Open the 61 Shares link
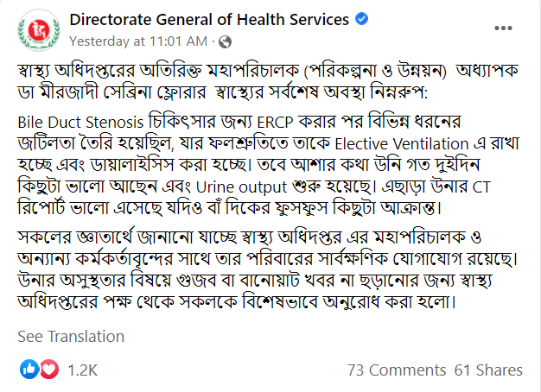This screenshot has width=541, height=392. point(488,370)
